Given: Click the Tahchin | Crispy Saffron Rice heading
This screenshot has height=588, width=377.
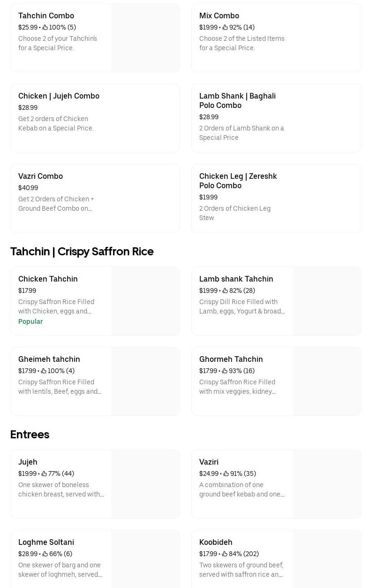Looking at the screenshot, I should (82, 252).
